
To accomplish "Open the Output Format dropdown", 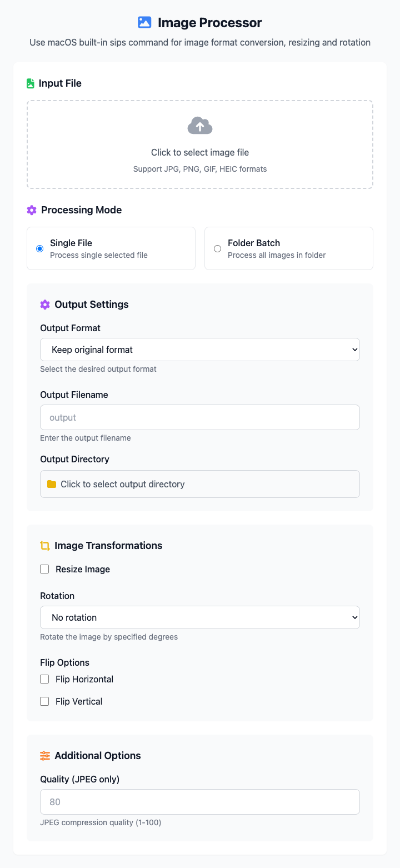I will click(x=200, y=350).
